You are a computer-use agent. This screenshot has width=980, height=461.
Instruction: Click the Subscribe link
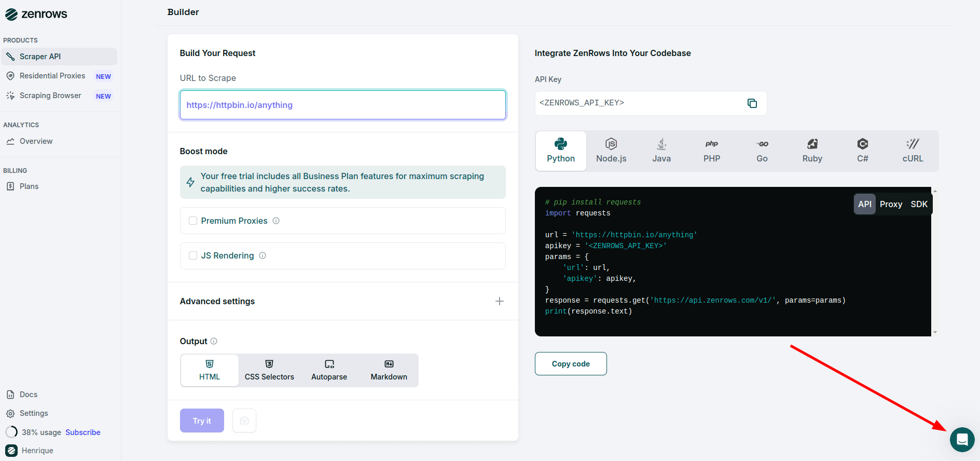coord(83,432)
